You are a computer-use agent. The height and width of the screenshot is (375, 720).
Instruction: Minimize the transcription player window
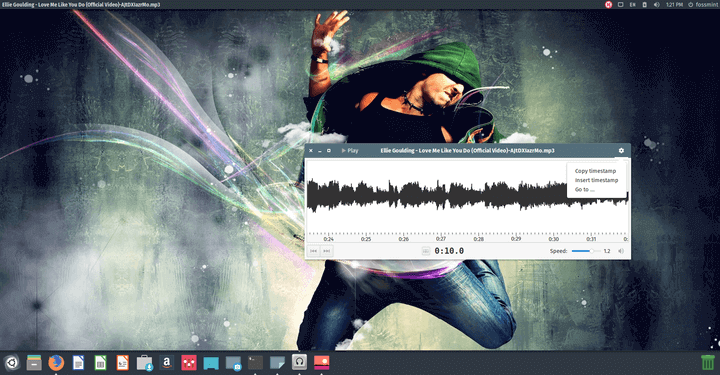(320, 151)
